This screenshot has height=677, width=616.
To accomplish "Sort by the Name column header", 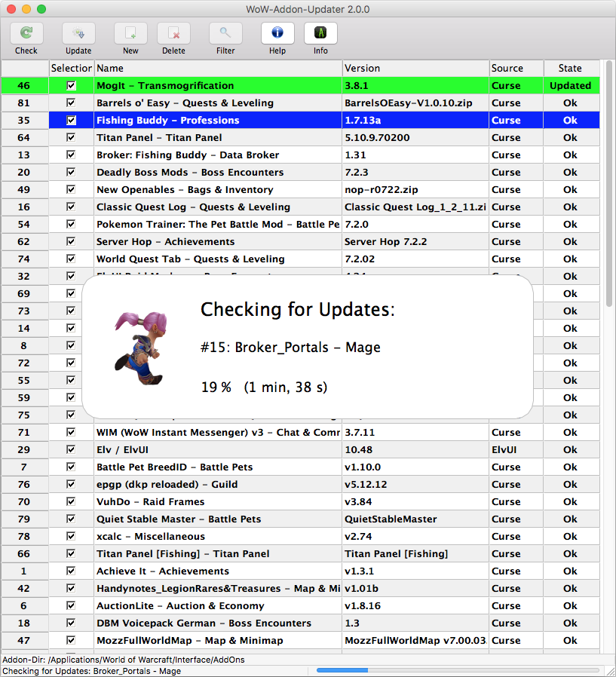I will (218, 68).
